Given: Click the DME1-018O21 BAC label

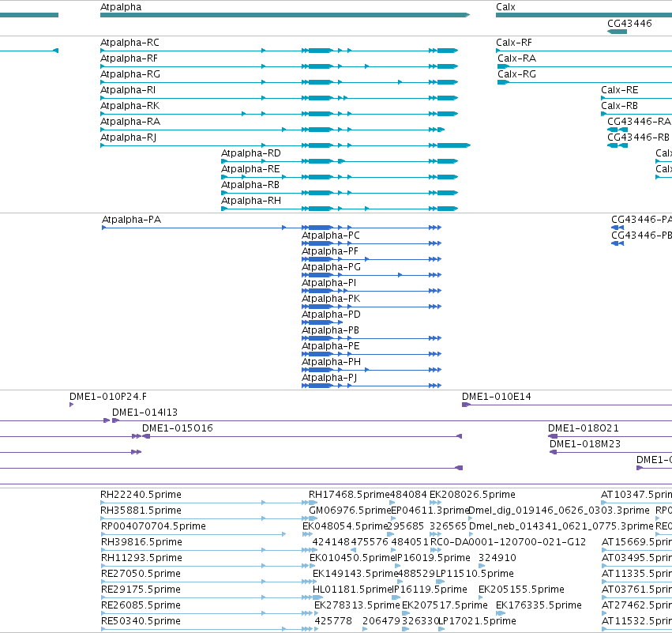Looking at the screenshot, I should coord(584,428).
